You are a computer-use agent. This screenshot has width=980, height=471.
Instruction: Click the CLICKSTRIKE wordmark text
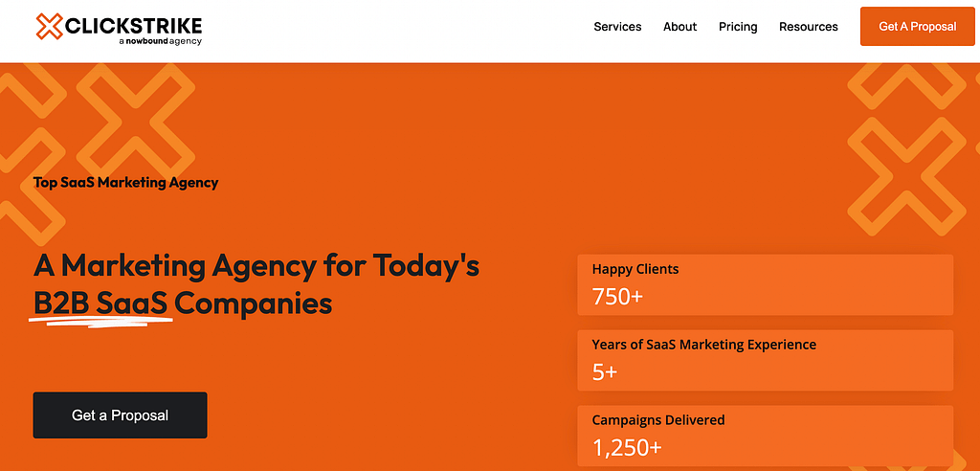134,26
